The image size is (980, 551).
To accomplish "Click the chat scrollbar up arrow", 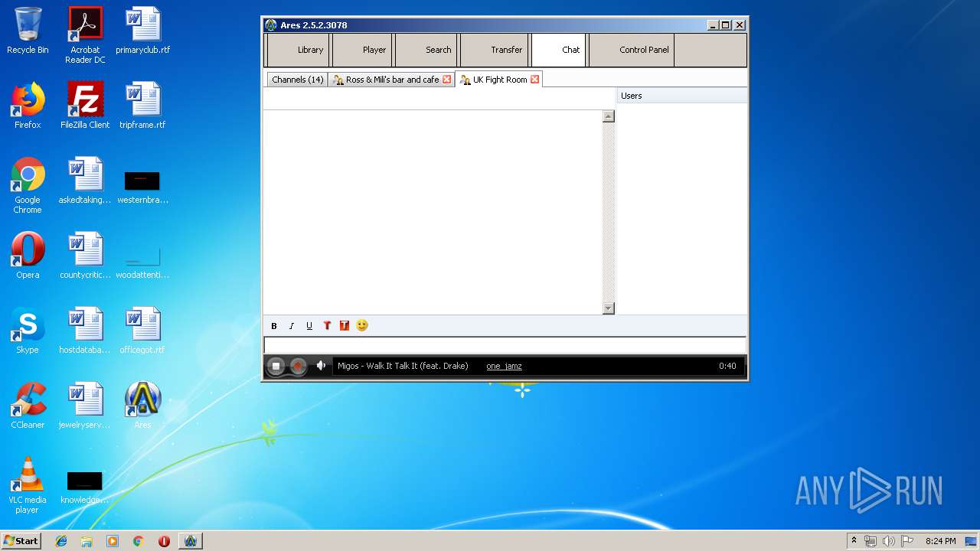I will point(609,116).
